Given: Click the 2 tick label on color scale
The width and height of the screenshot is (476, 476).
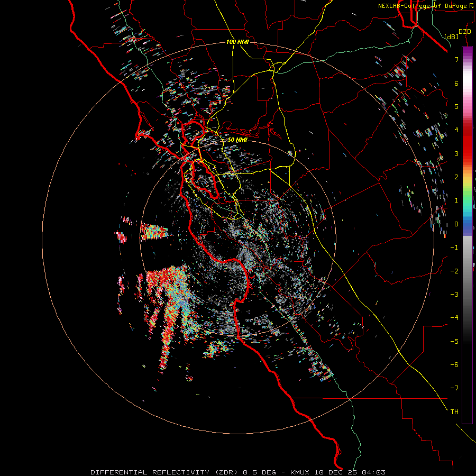Looking at the screenshot, I should coord(456,177).
